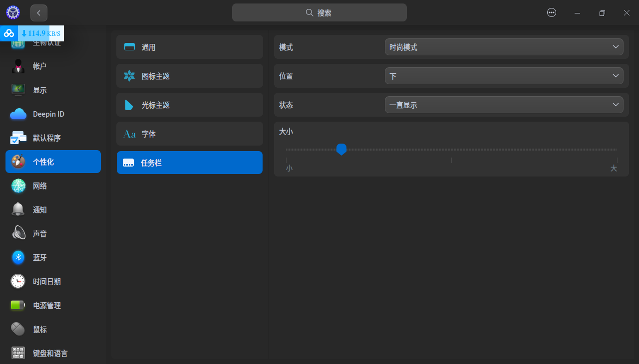Click the cloud icon on the network speed widget
This screenshot has height=364, width=639.
tap(9, 33)
